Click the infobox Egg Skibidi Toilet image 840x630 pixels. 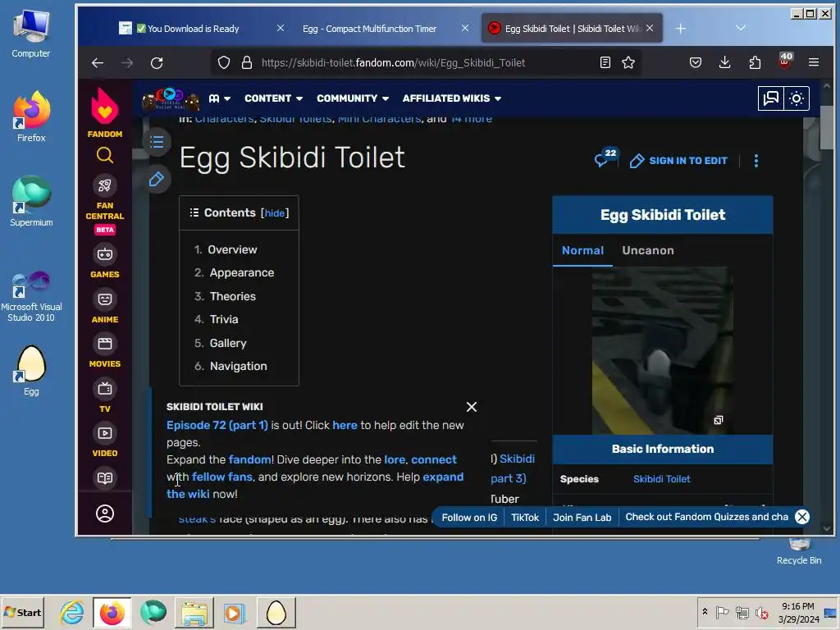(662, 350)
